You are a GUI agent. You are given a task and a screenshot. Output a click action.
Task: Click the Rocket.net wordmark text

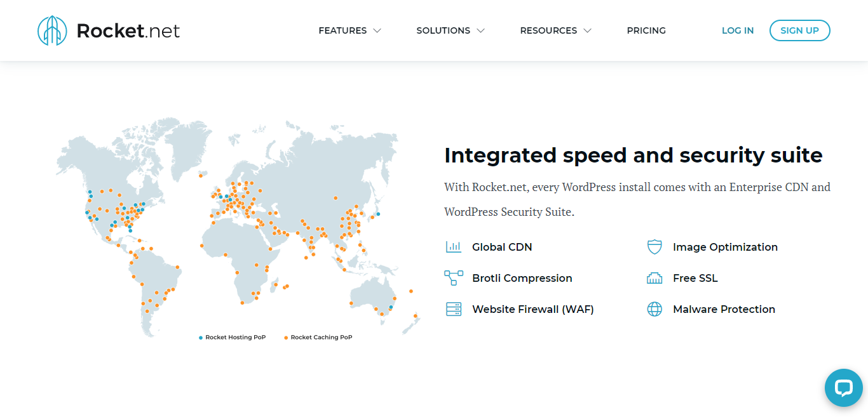pyautogui.click(x=128, y=30)
